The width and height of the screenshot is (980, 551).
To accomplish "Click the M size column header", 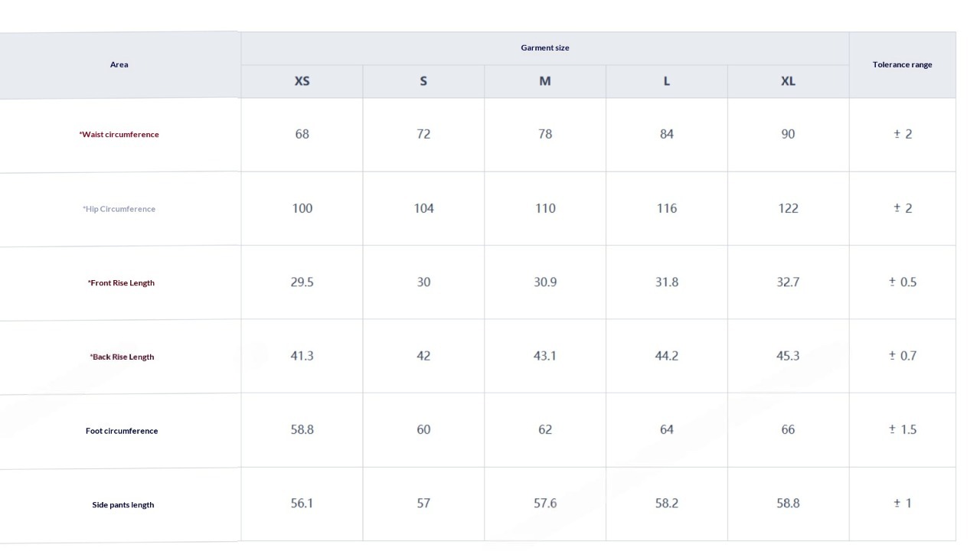I will (545, 81).
